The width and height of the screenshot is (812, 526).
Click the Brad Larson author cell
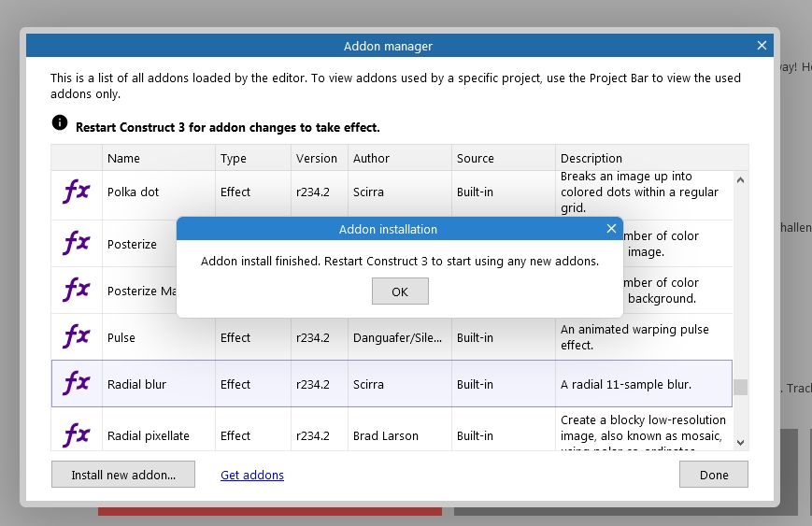(385, 436)
